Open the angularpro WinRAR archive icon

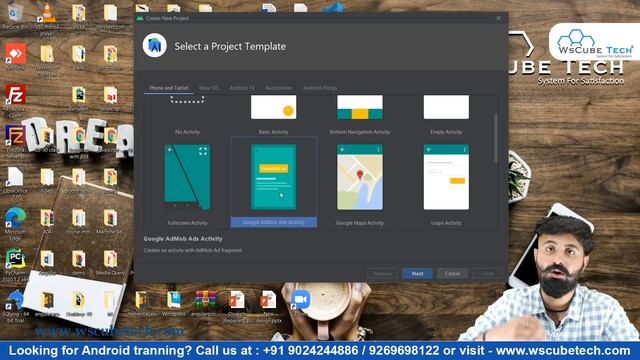[205, 303]
